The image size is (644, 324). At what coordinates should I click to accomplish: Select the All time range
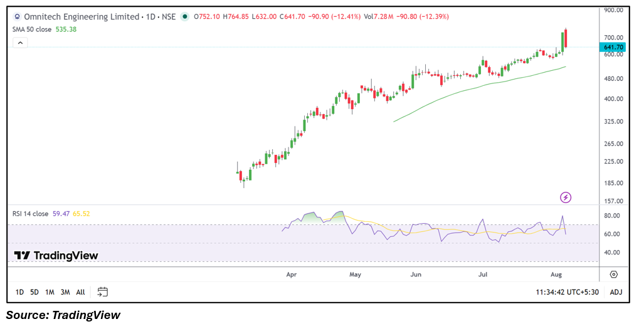[x=80, y=293]
